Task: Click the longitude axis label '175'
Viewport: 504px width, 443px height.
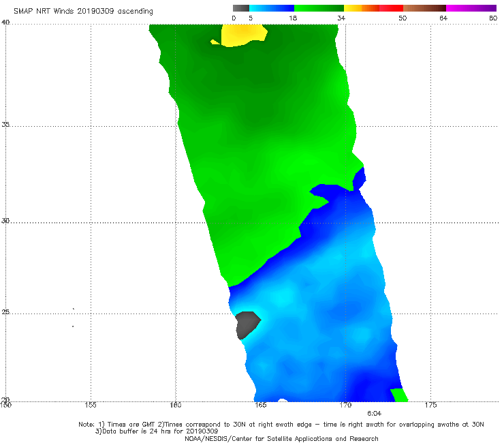Action: pyautogui.click(x=430, y=405)
